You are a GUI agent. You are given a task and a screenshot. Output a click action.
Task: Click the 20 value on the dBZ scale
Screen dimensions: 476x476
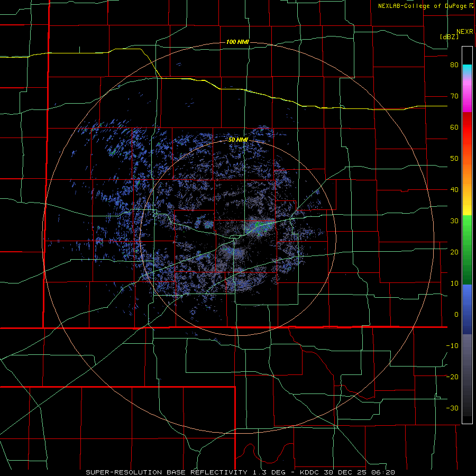pyautogui.click(x=454, y=252)
